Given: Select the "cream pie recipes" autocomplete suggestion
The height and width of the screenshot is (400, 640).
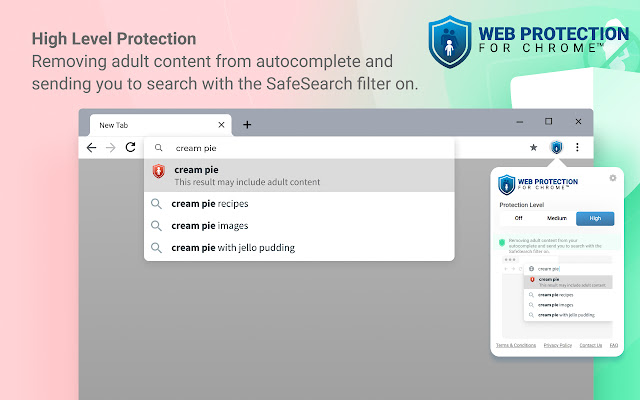Looking at the screenshot, I should (210, 203).
